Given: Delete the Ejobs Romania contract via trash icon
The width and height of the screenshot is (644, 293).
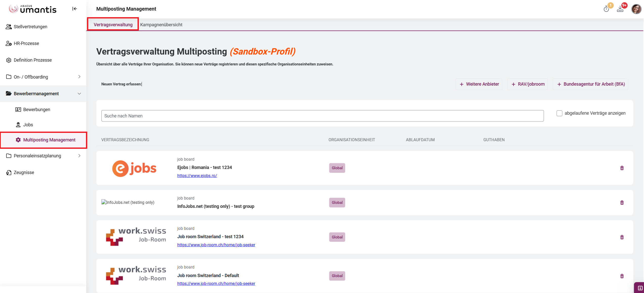Looking at the screenshot, I should (622, 168).
